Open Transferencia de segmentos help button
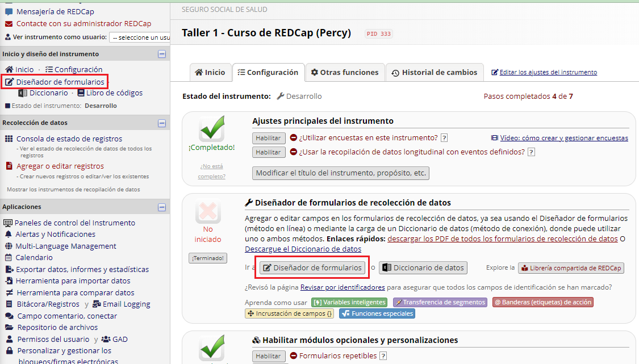This screenshot has width=639, height=364. coord(440,302)
